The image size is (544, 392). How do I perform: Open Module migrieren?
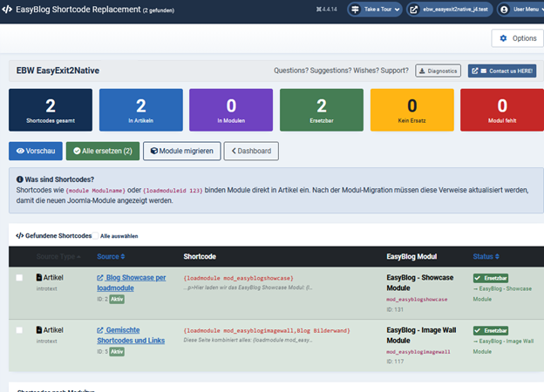[182, 151]
